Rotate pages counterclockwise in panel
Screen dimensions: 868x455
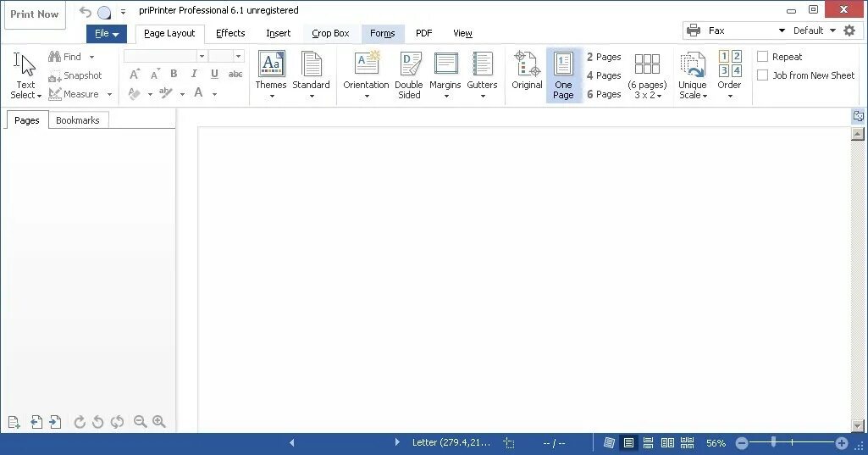[98, 422]
